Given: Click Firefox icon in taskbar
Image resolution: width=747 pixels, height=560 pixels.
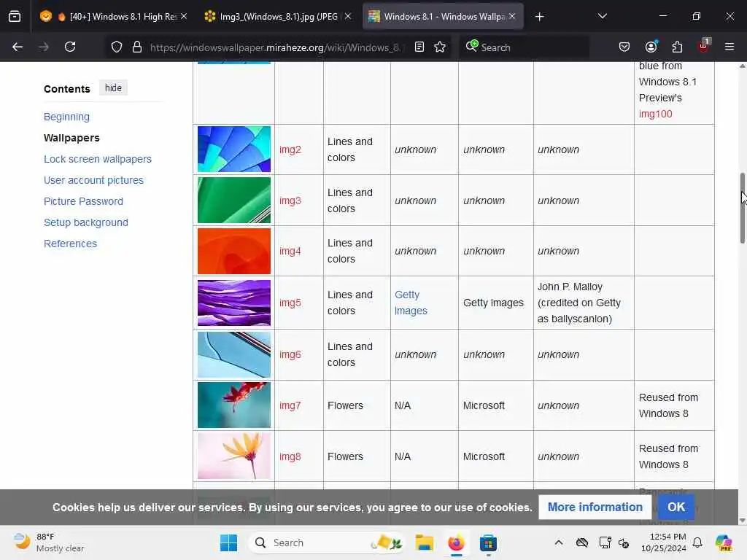Looking at the screenshot, I should (456, 542).
